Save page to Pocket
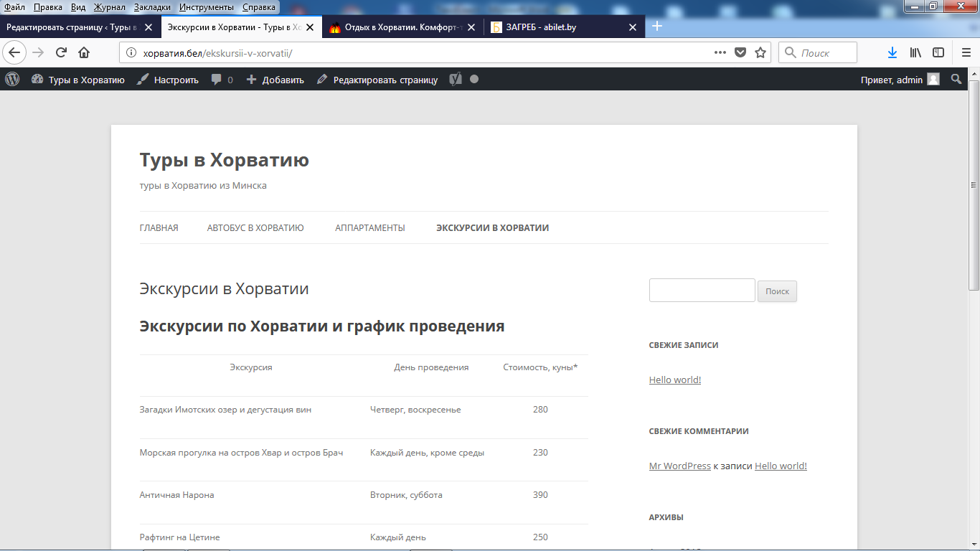980x551 pixels. coord(740,52)
